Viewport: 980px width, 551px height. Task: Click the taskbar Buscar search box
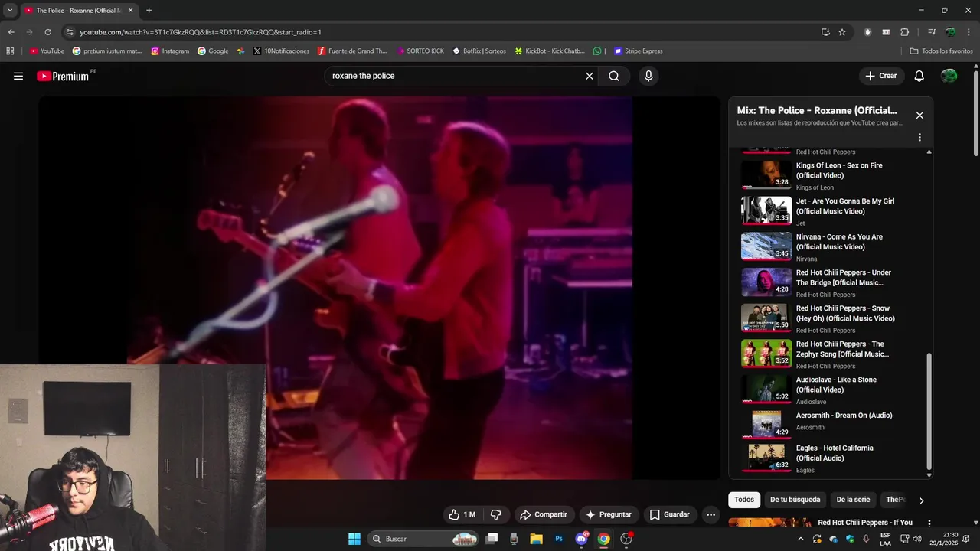tap(423, 539)
